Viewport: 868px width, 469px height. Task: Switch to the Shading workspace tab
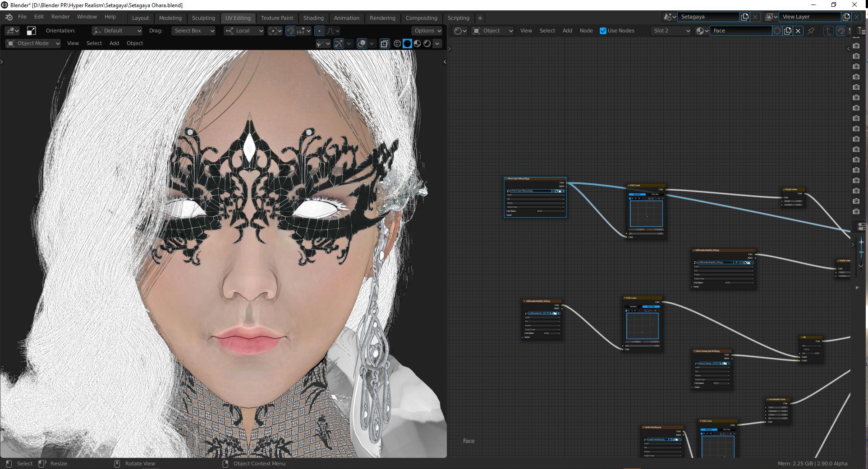click(313, 18)
